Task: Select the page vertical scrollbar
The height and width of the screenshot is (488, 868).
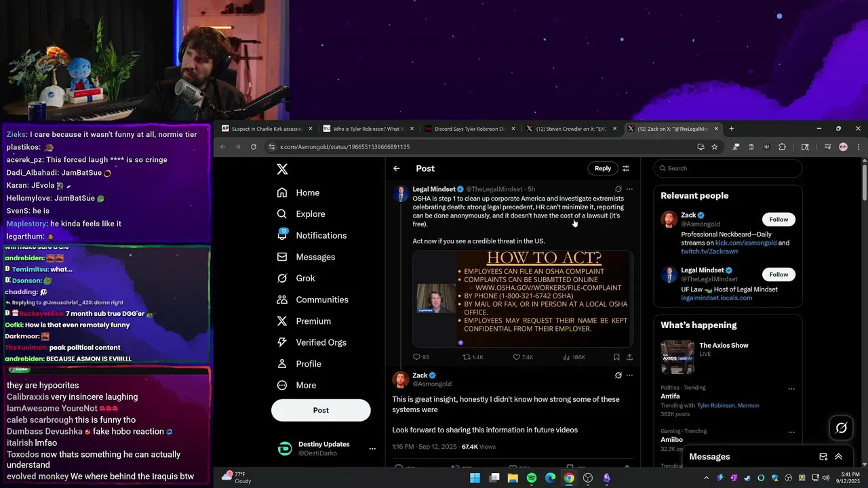Action: (x=865, y=183)
